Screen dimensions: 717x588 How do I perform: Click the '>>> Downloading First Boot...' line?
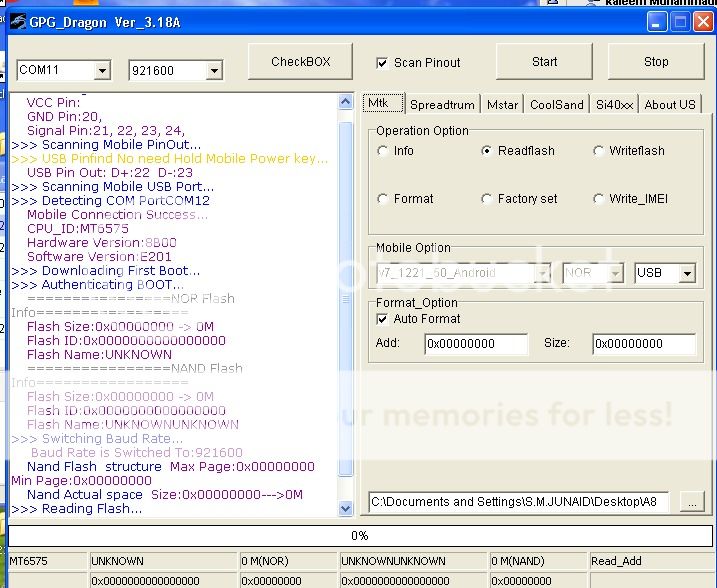click(x=106, y=271)
